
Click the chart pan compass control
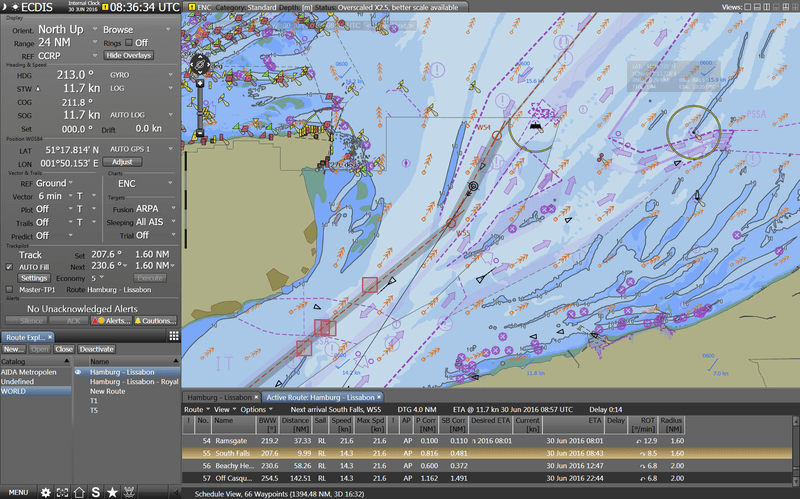pos(198,65)
